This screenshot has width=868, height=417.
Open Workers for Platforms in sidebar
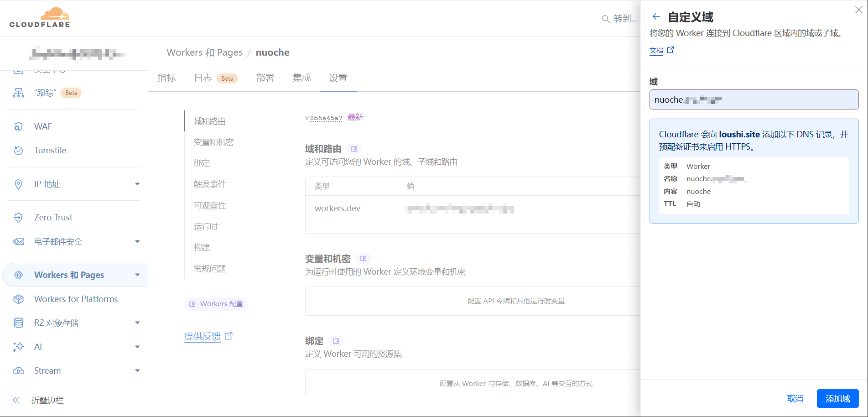(76, 299)
